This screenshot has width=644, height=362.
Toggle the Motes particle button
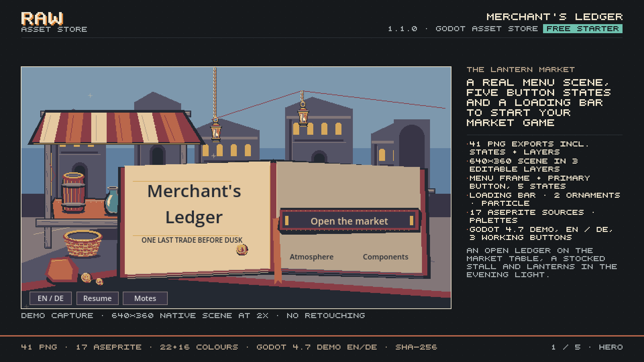(145, 298)
